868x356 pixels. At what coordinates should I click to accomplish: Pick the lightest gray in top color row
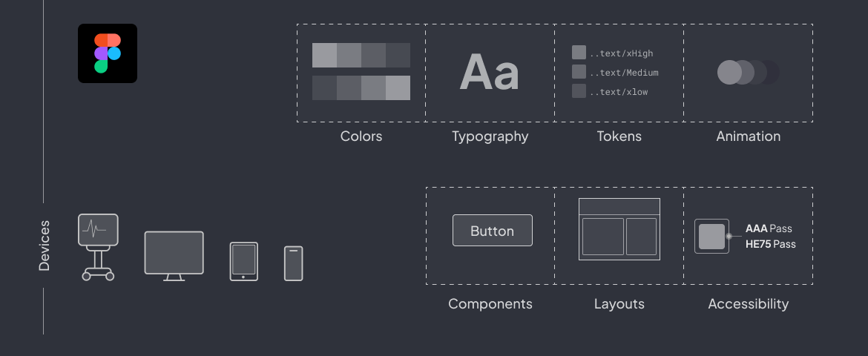[x=324, y=56]
